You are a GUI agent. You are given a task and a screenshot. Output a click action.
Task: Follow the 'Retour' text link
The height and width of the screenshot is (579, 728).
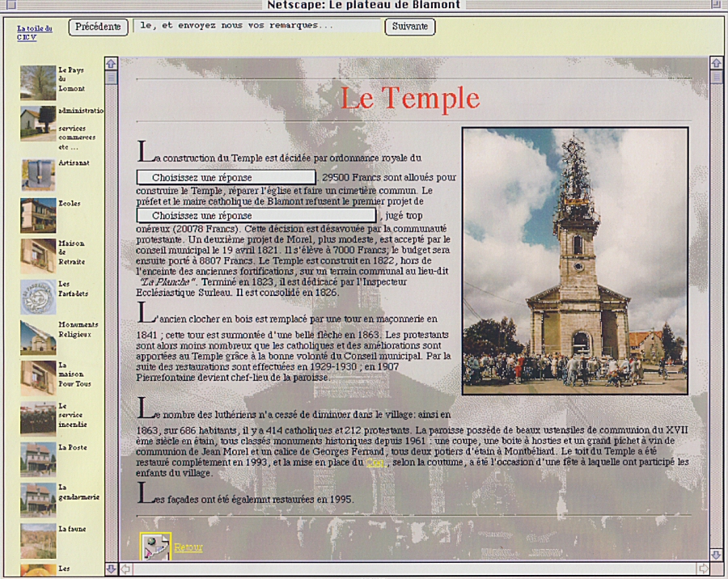pos(188,547)
